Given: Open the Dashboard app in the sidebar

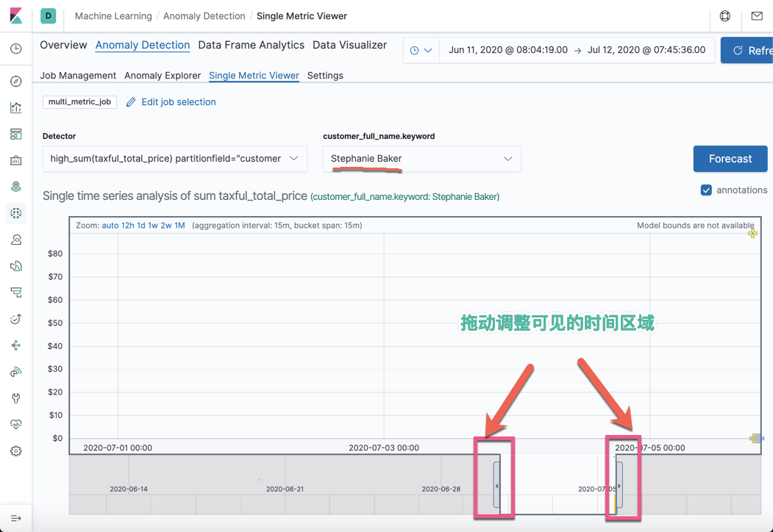Looking at the screenshot, I should 16,134.
